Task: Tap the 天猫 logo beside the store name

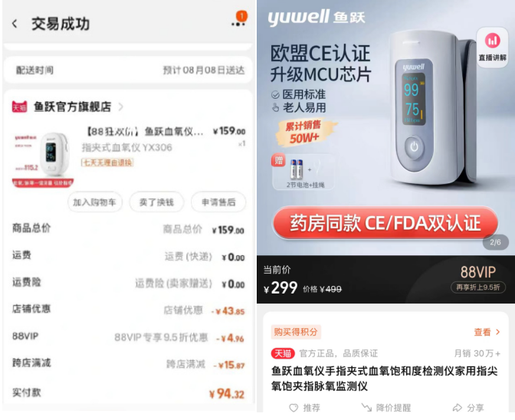Action: tap(20, 107)
